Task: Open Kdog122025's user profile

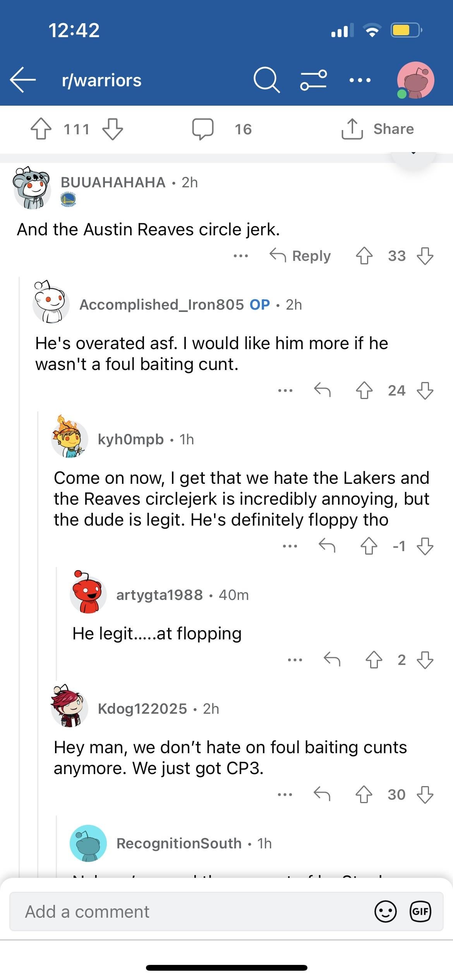Action: point(142,708)
